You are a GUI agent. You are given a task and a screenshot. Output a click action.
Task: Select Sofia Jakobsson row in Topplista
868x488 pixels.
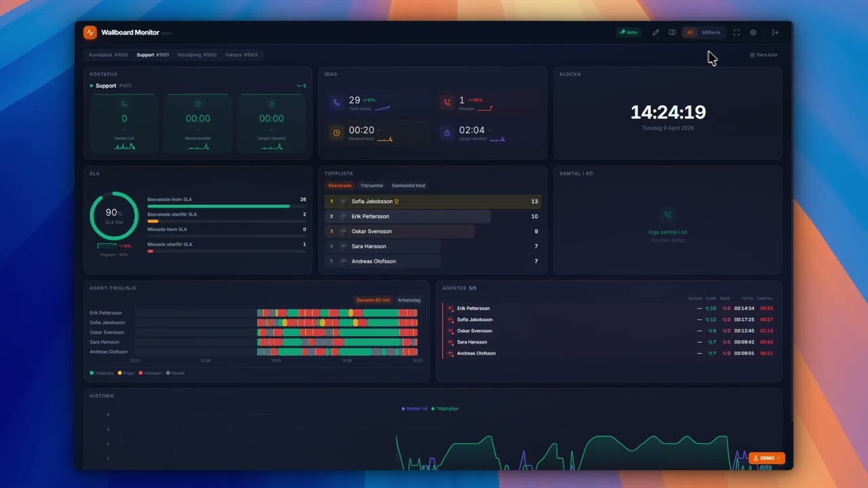(x=433, y=201)
